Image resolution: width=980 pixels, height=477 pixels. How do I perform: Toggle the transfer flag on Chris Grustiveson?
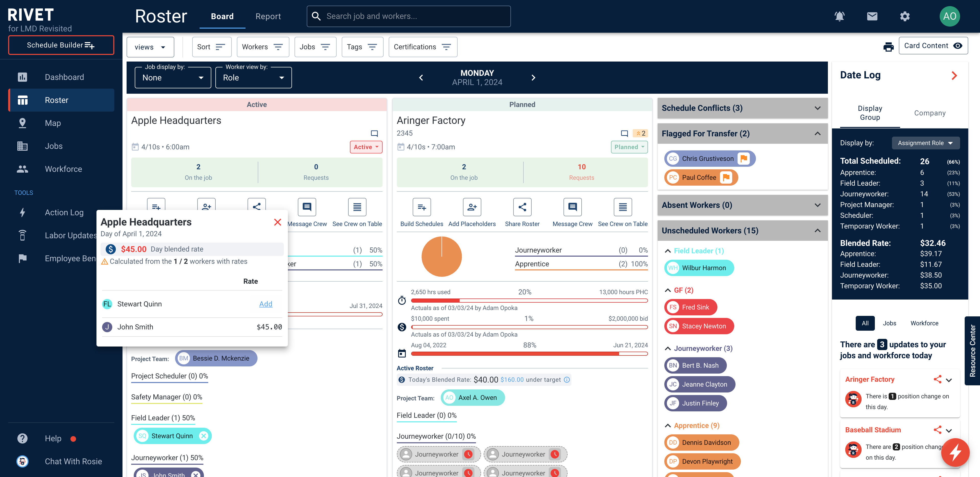743,159
